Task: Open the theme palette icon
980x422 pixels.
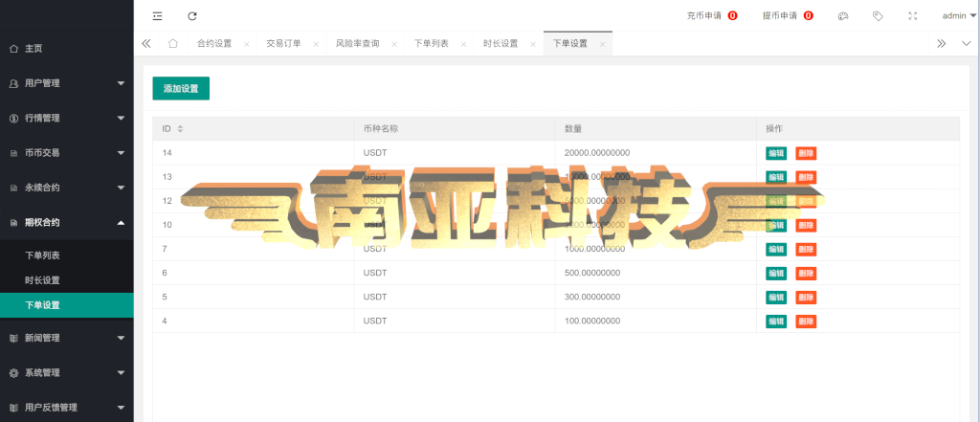Action: coord(842,16)
